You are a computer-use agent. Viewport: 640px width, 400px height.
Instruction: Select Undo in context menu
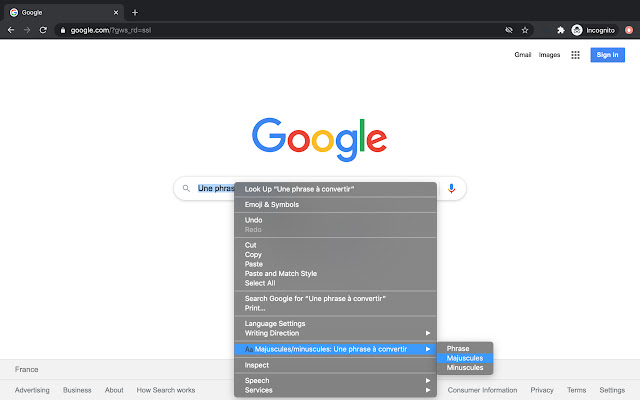(x=336, y=220)
